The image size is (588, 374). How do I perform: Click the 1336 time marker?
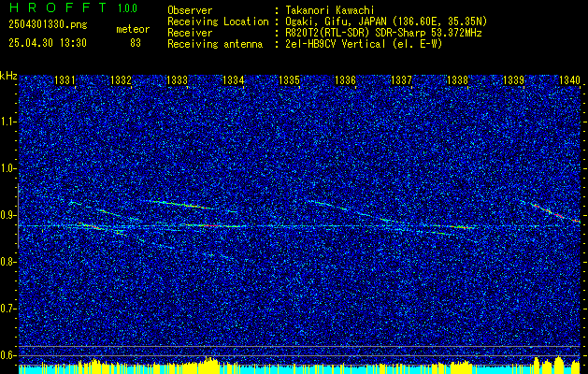[345, 79]
